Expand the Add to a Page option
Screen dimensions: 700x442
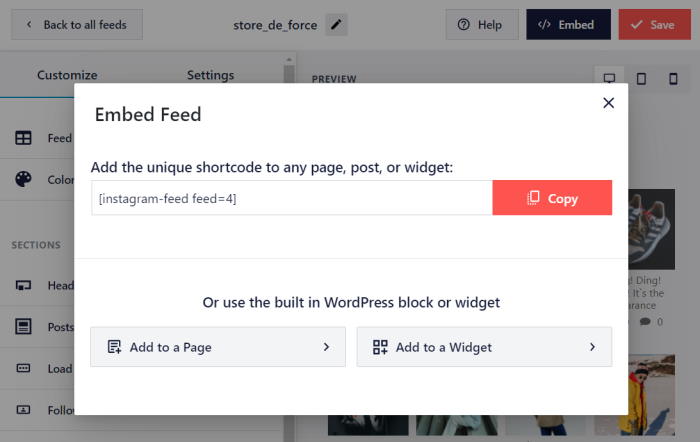click(217, 347)
